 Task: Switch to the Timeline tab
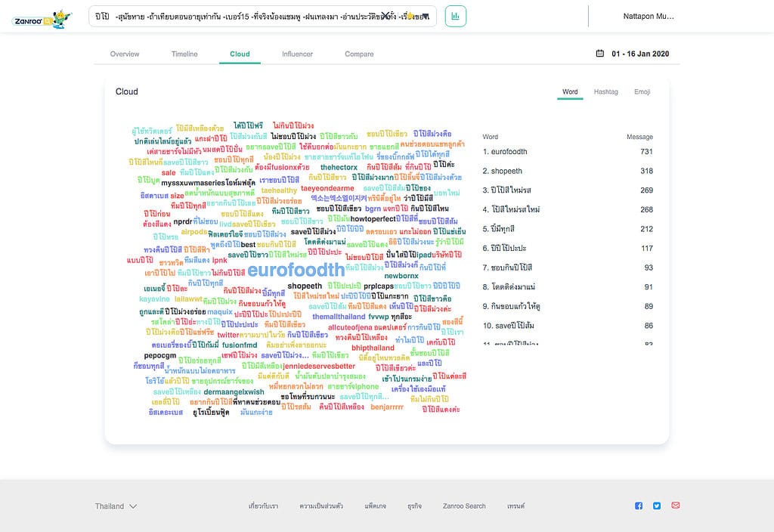184,54
